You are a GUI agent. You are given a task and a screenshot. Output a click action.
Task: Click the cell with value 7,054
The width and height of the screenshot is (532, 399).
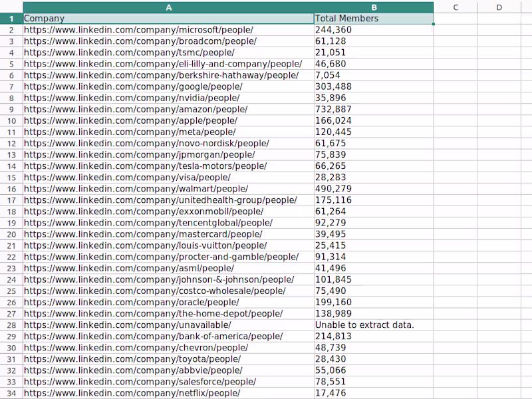(374, 75)
